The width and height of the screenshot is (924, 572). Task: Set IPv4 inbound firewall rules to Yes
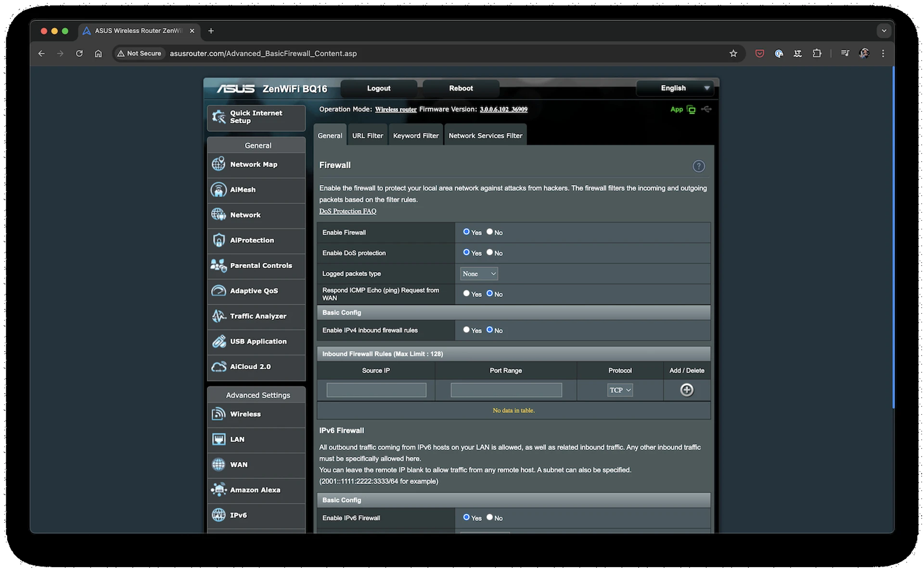coord(466,330)
